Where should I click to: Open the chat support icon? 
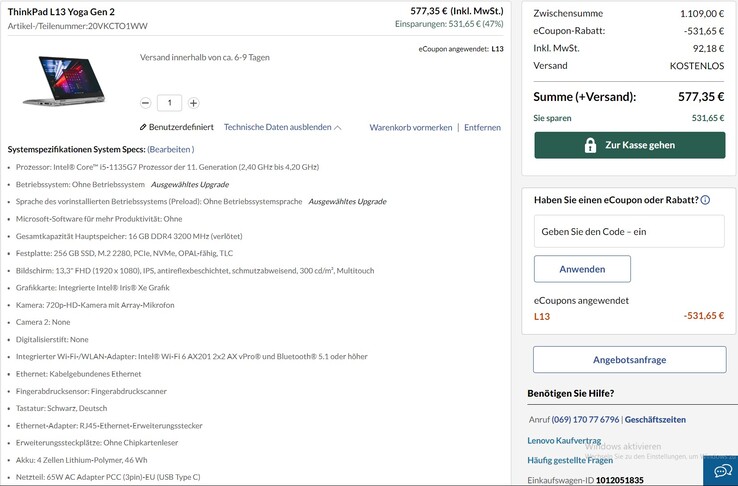pyautogui.click(x=720, y=470)
